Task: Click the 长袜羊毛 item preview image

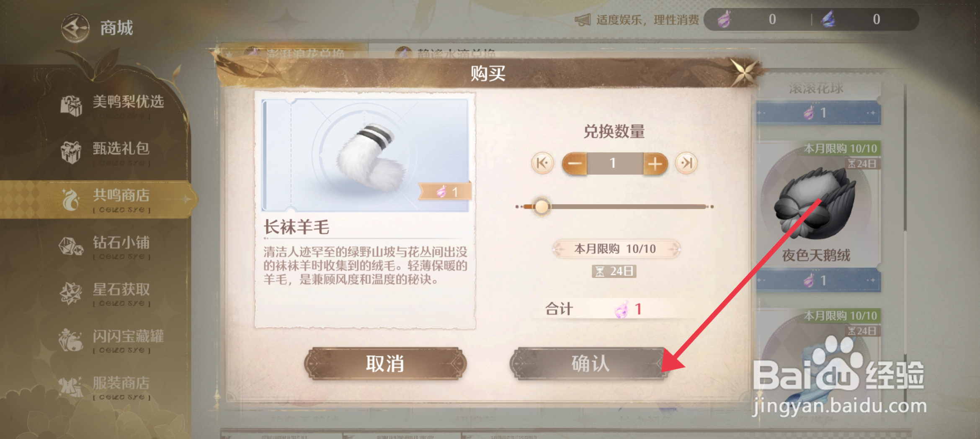Action: pyautogui.click(x=365, y=155)
